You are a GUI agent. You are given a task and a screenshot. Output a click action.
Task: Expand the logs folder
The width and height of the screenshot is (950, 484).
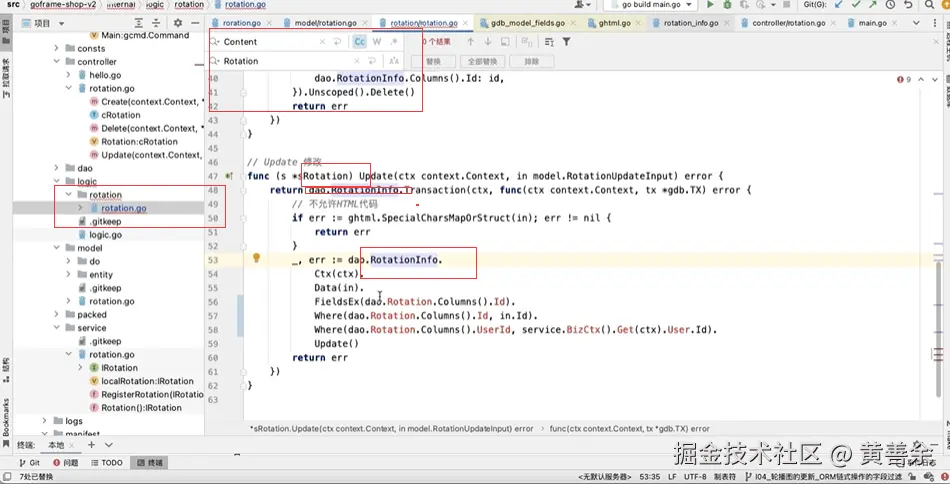click(x=44, y=421)
